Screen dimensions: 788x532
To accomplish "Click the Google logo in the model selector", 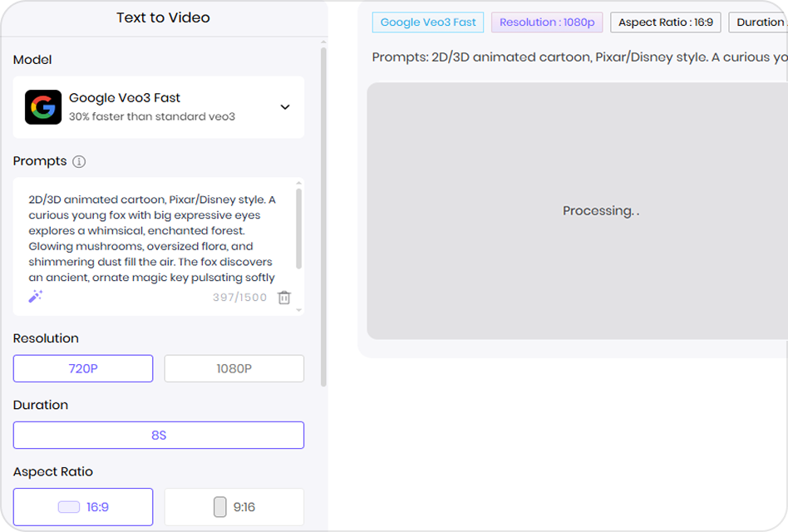I will [43, 106].
